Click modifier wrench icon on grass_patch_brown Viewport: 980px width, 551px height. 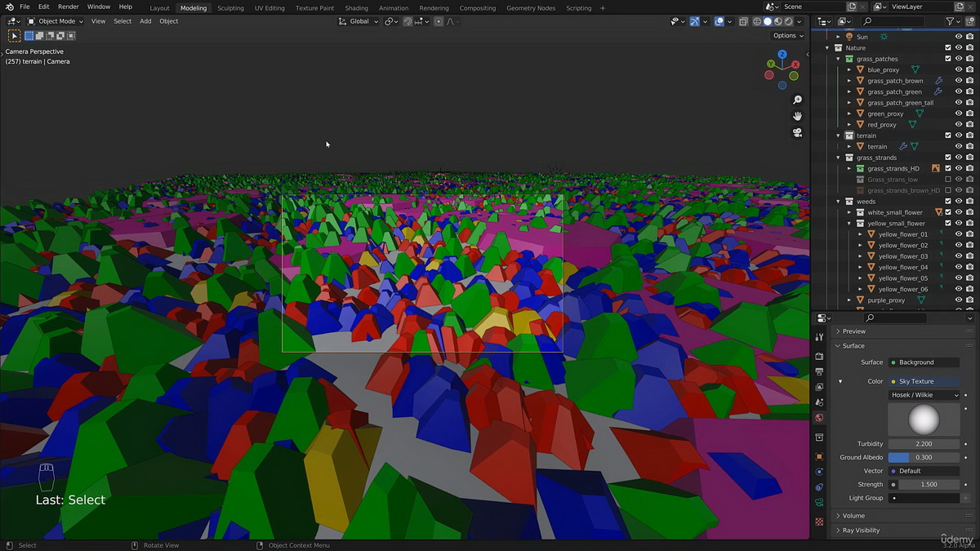(x=938, y=81)
